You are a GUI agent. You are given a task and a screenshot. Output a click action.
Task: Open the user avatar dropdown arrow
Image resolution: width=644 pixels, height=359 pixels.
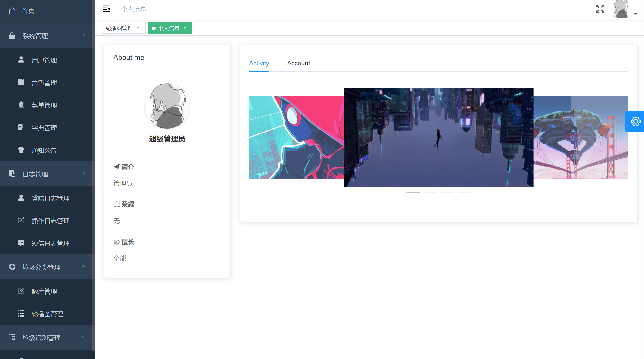point(636,14)
